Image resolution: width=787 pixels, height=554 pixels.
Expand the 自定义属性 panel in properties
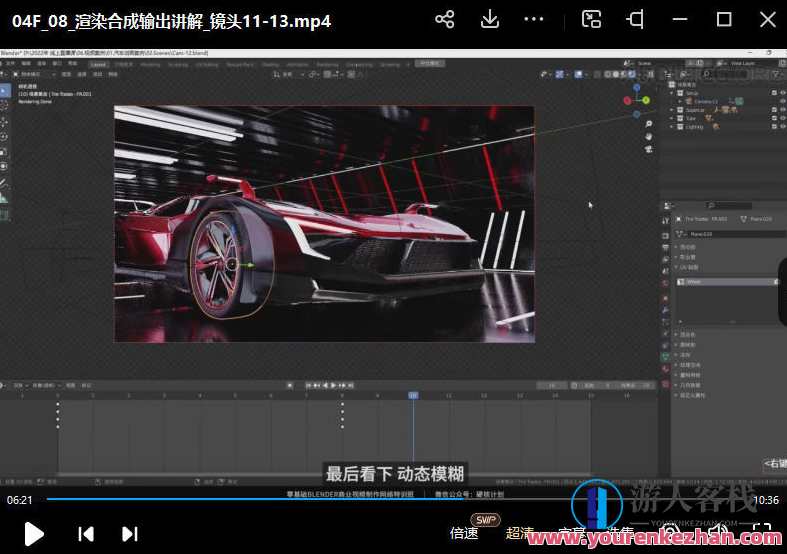(690, 395)
